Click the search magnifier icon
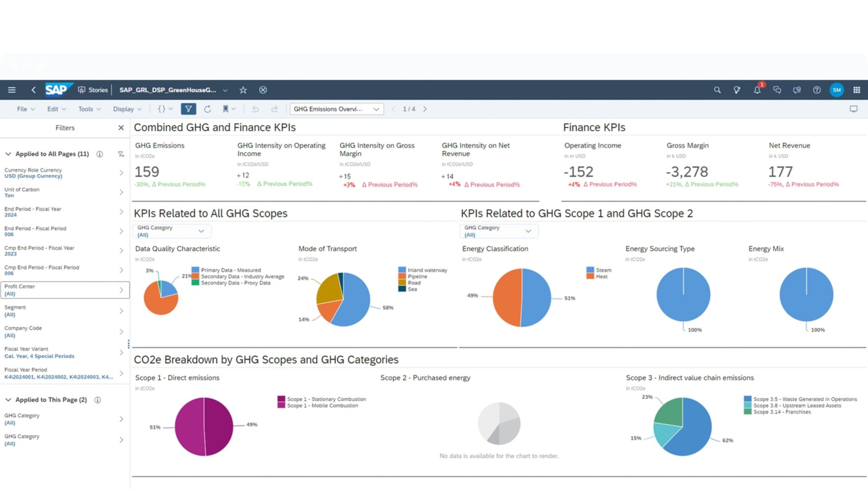The width and height of the screenshot is (868, 489). 717,90
